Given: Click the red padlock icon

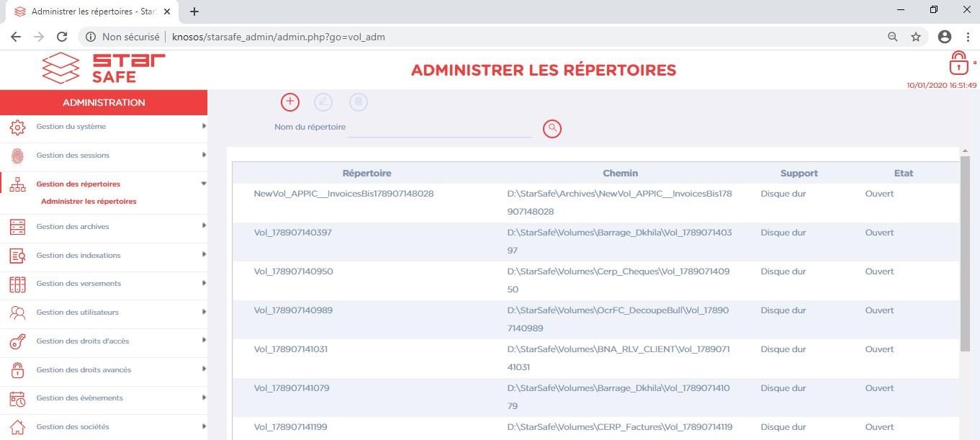Looking at the screenshot, I should (958, 64).
